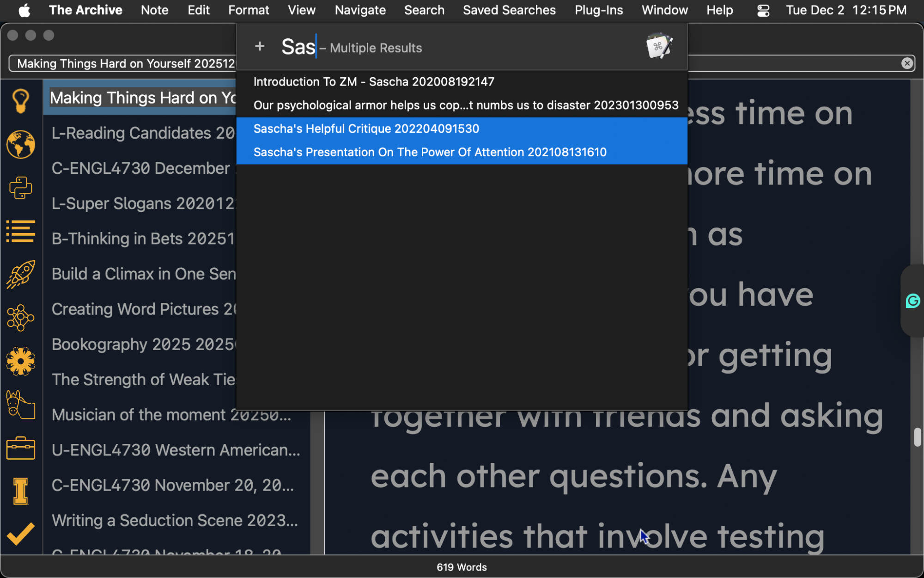Click the editor vertical scrollbar thumb
This screenshot has width=924, height=578.
(x=917, y=437)
